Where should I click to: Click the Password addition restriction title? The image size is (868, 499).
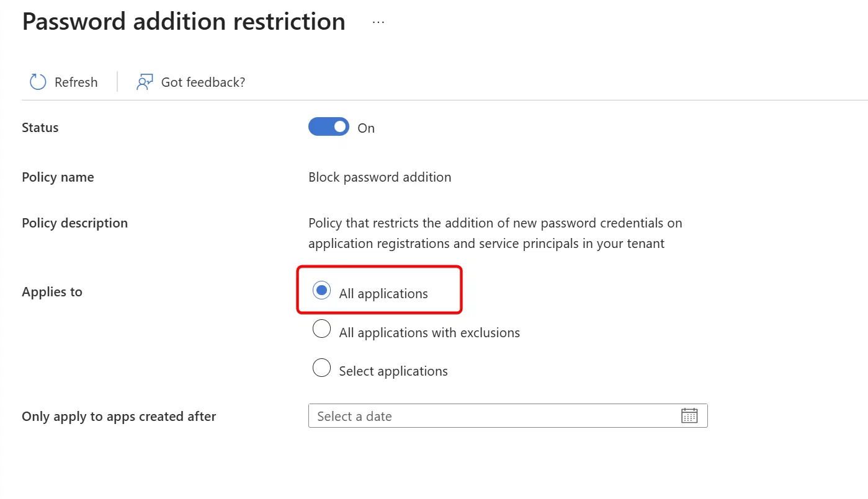[x=184, y=22]
